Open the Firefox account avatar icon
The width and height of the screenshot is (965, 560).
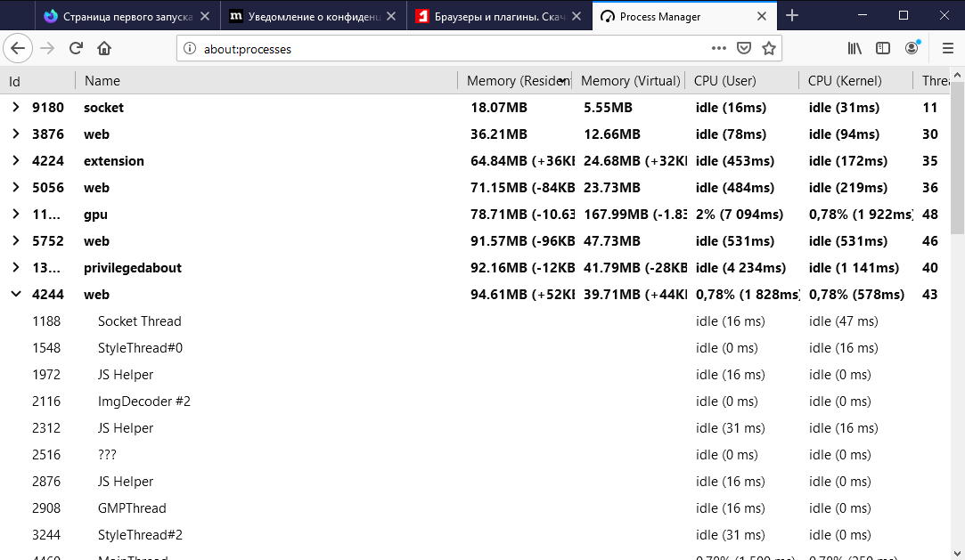[x=912, y=48]
